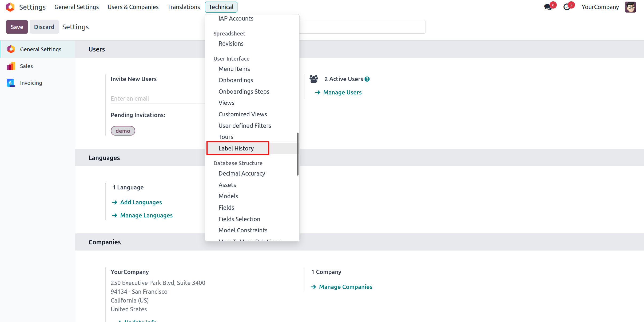This screenshot has width=644, height=322.
Task: Click the Save button
Action: pos(17,27)
